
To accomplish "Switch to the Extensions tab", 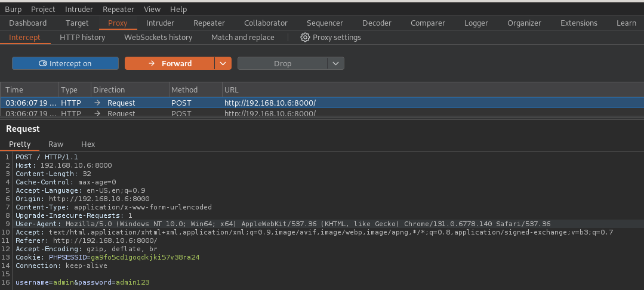I will point(579,23).
